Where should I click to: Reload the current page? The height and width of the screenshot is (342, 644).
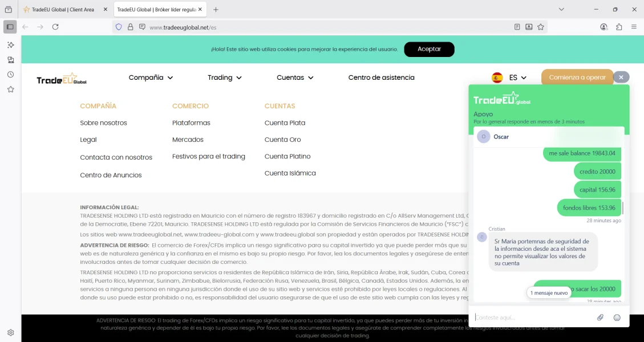click(55, 27)
